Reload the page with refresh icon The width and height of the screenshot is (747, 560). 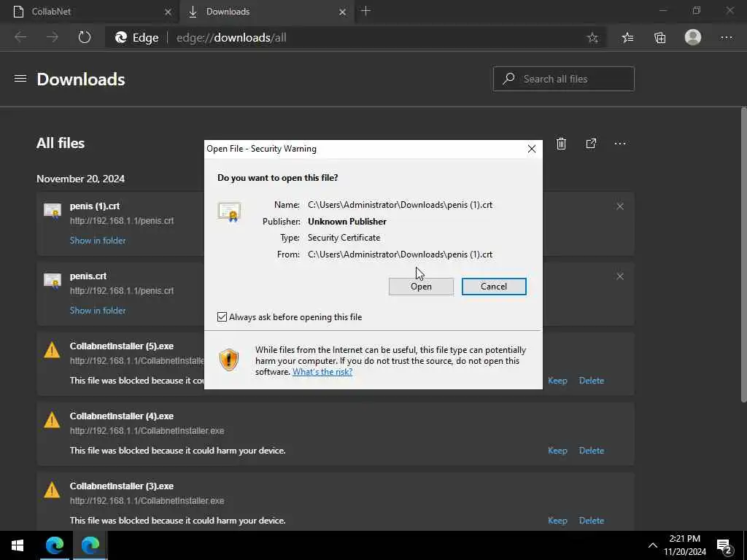tap(85, 37)
